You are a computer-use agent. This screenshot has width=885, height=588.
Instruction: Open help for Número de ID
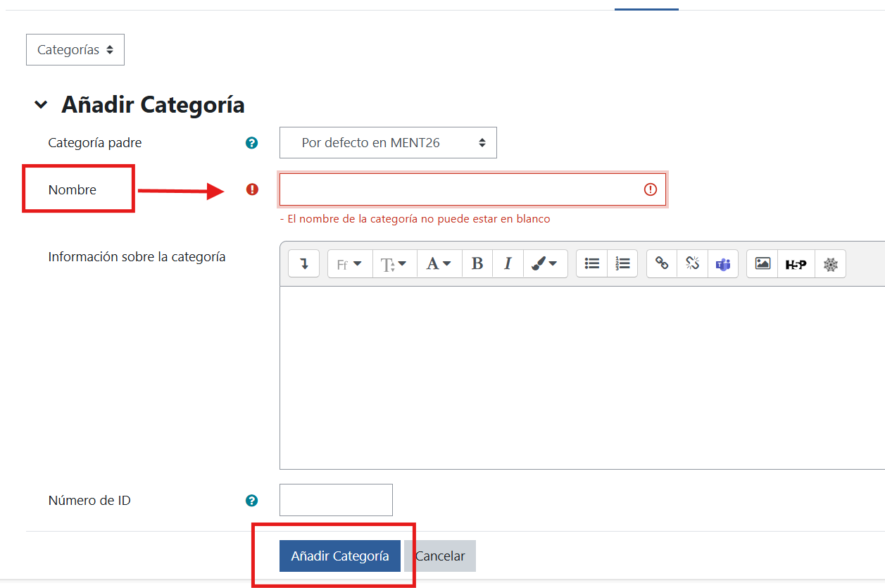251,501
